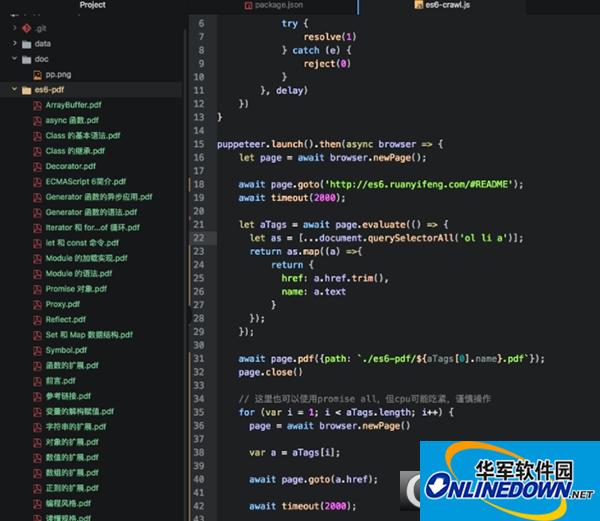Switch to the es6-crawl.js tab
Viewport: 600px width, 521px height.
(x=442, y=5)
